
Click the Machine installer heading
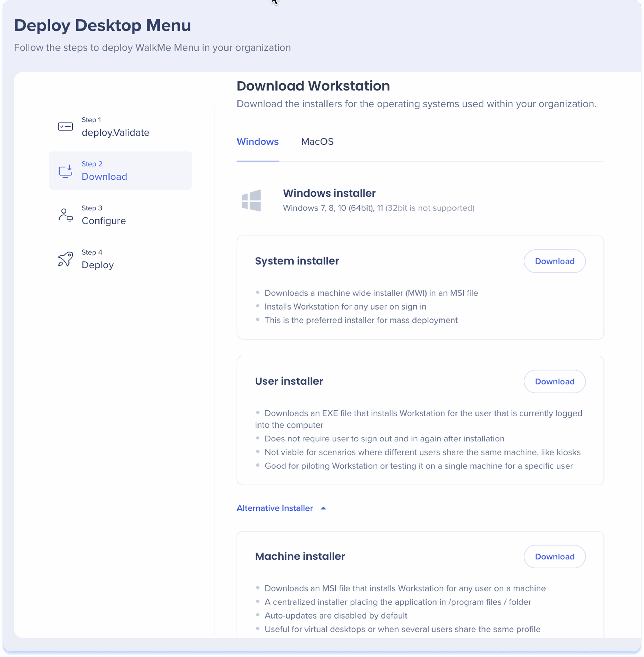click(x=300, y=556)
